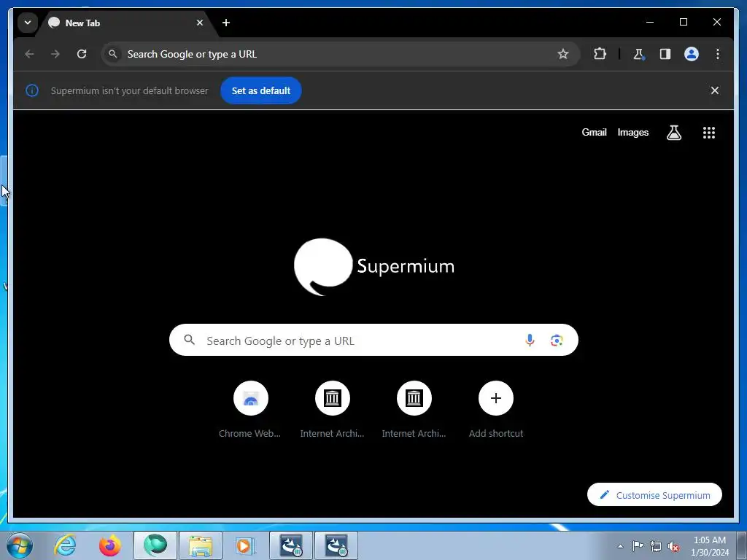
Task: Select the Supermium taskbar button
Action: 155,545
